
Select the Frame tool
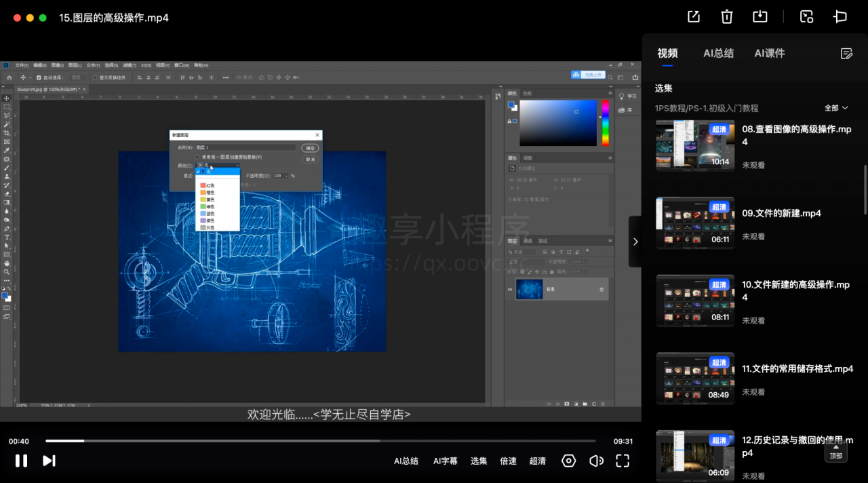pyautogui.click(x=7, y=142)
